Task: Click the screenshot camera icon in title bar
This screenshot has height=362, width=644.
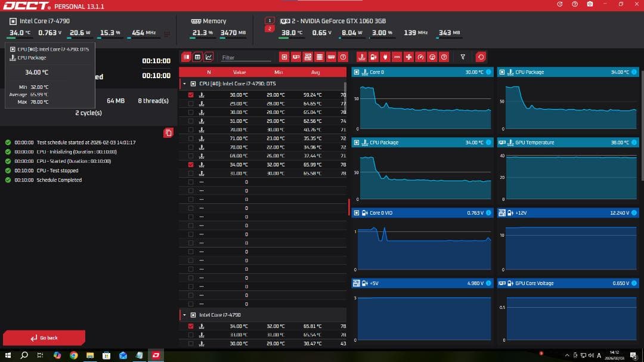Action: pyautogui.click(x=590, y=4)
